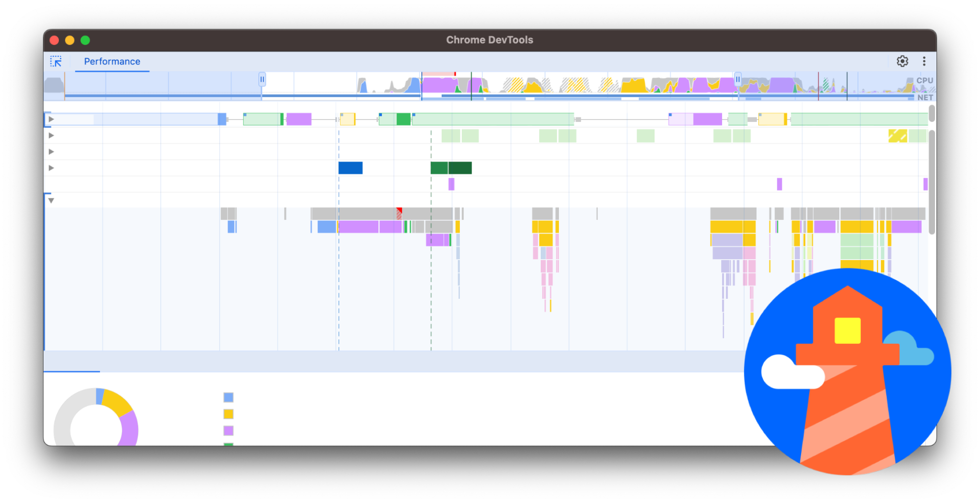This screenshot has width=980, height=503.
Task: Open the Performance panel settings gear
Action: [903, 61]
